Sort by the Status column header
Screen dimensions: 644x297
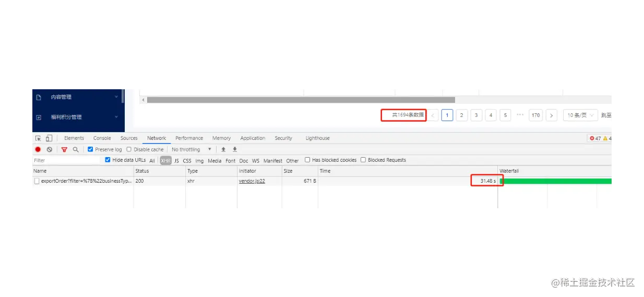pos(160,171)
